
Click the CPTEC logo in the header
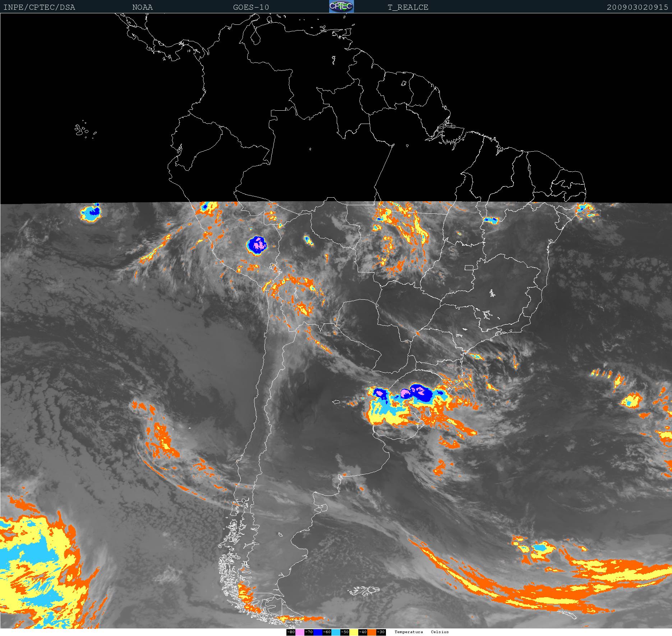click(341, 6)
